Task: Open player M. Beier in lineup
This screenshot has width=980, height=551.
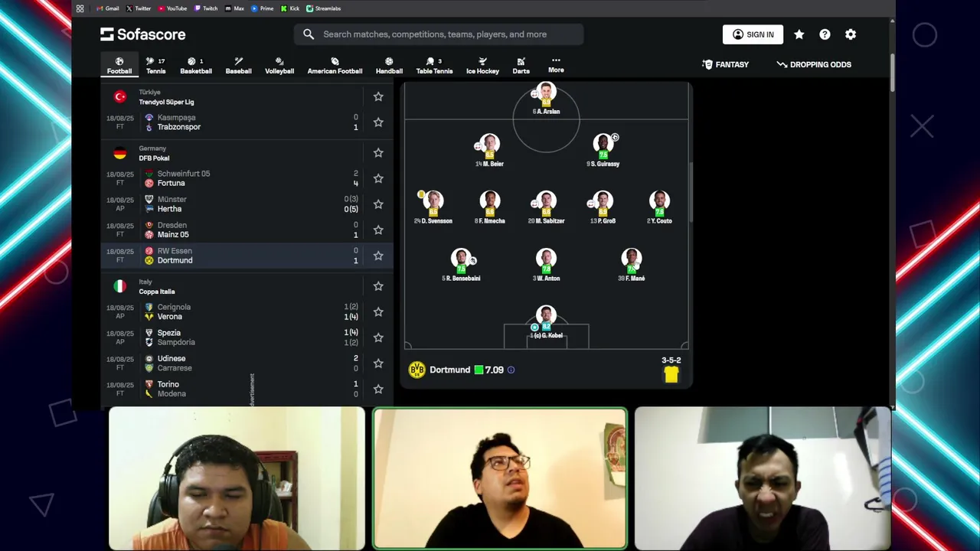Action: 489,151
